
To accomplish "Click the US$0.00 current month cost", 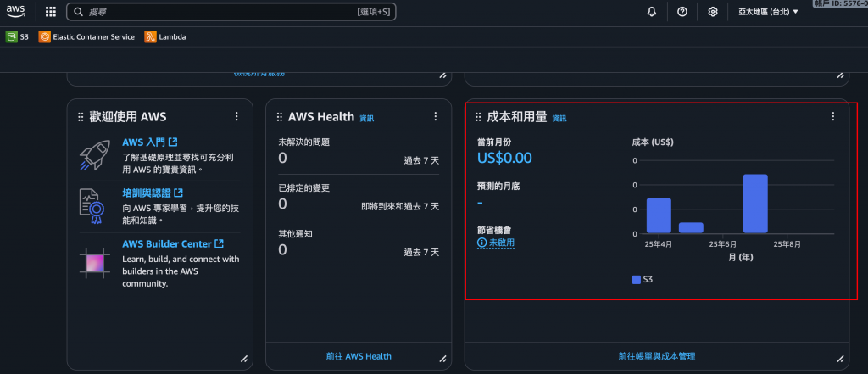I will pyautogui.click(x=504, y=158).
